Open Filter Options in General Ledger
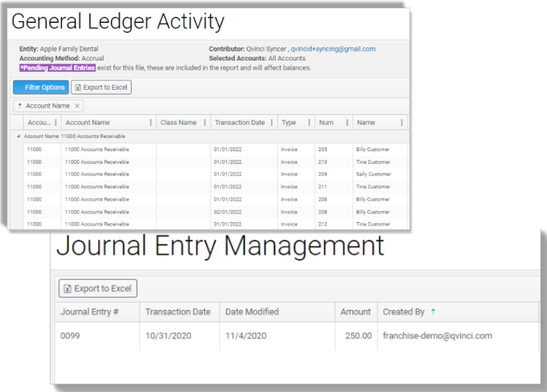Screen dimensions: 547x392 pos(40,87)
